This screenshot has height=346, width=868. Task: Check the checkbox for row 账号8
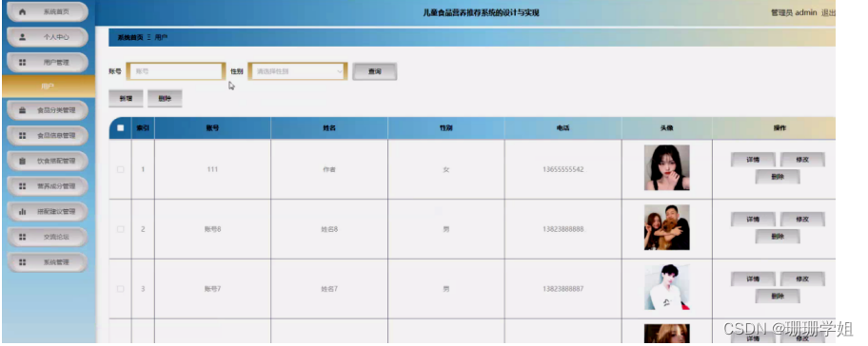tap(120, 229)
